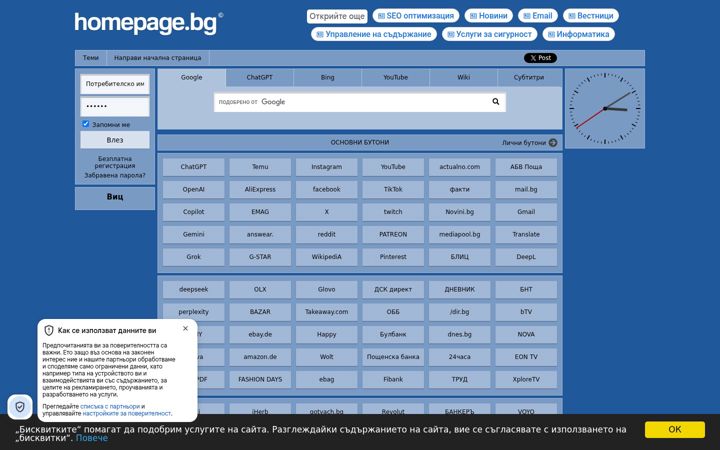Open the ChatGPT shortcut button
The width and height of the screenshot is (720, 450).
click(x=193, y=167)
